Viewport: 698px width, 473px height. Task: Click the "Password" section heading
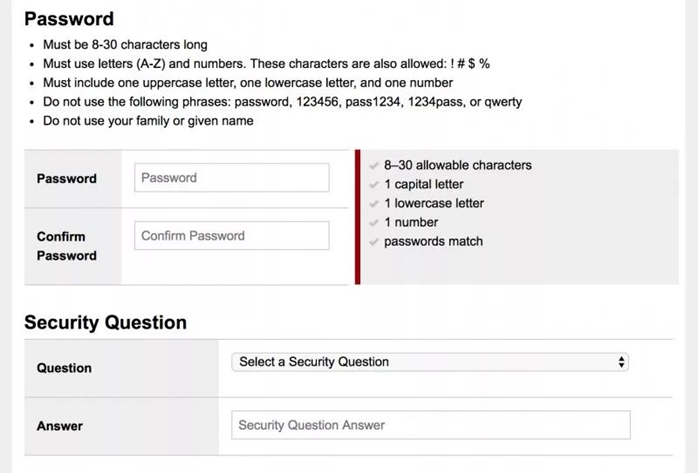click(x=69, y=19)
